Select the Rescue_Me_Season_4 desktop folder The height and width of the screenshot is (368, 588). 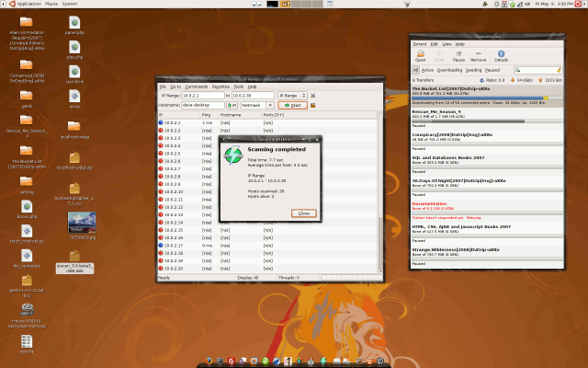(27, 126)
